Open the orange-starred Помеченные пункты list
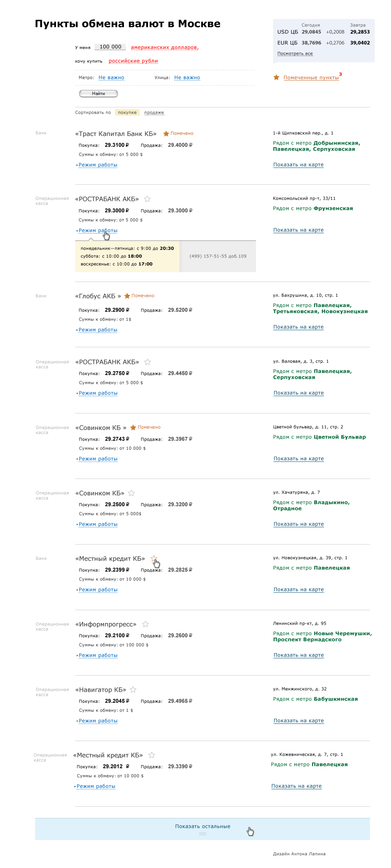 point(311,78)
